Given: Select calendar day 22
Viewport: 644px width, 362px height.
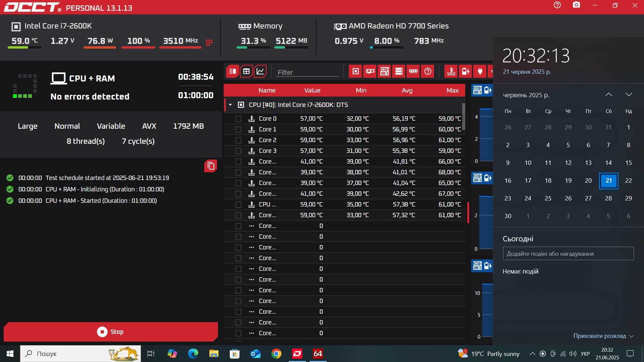Looking at the screenshot, I should pyautogui.click(x=629, y=181).
